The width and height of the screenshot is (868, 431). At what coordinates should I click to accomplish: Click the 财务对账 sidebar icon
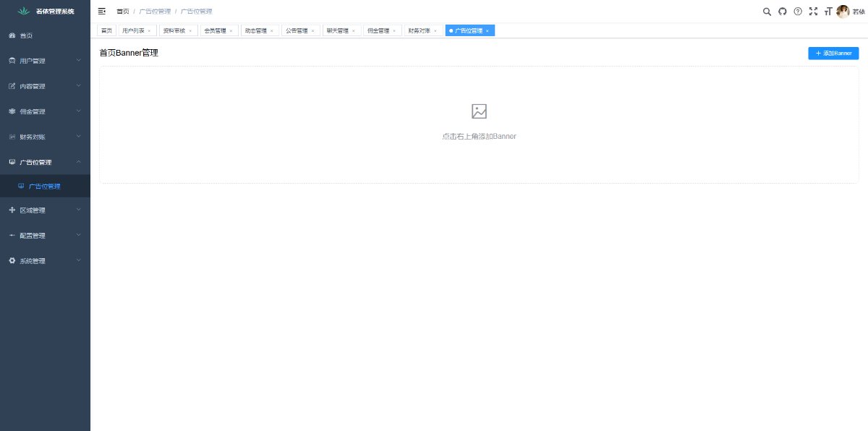12,137
